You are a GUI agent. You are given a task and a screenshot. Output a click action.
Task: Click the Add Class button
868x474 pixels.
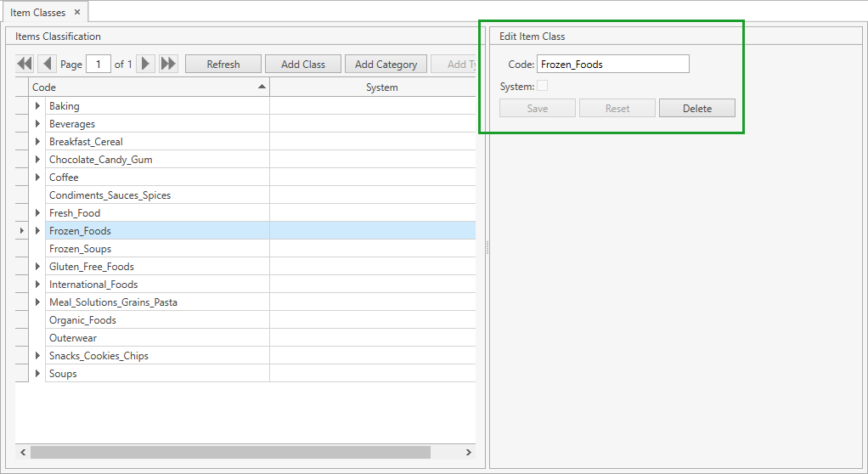point(303,65)
